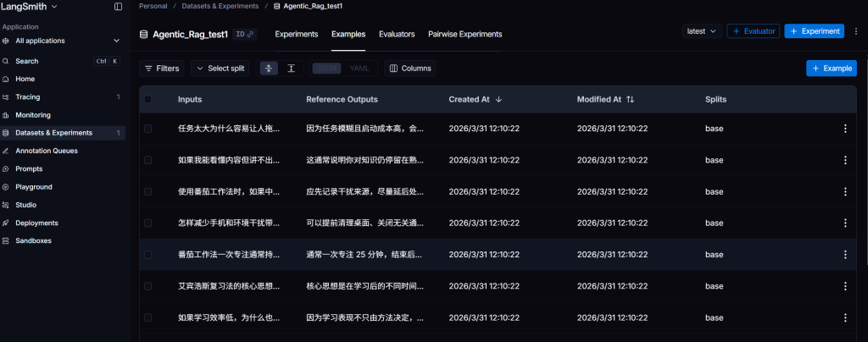Go to Datasets & Experiments breadcrumb
868x342 pixels.
tap(221, 6)
